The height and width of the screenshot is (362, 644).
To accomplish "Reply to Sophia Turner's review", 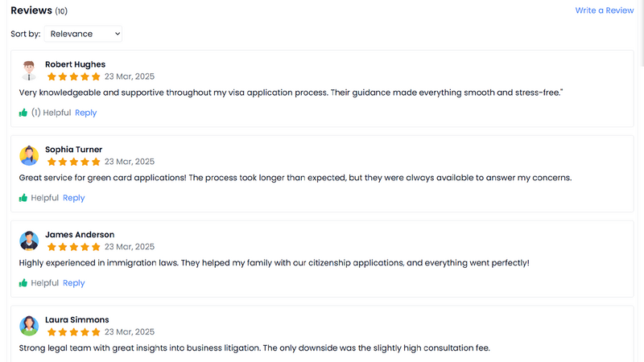I will pyautogui.click(x=73, y=198).
